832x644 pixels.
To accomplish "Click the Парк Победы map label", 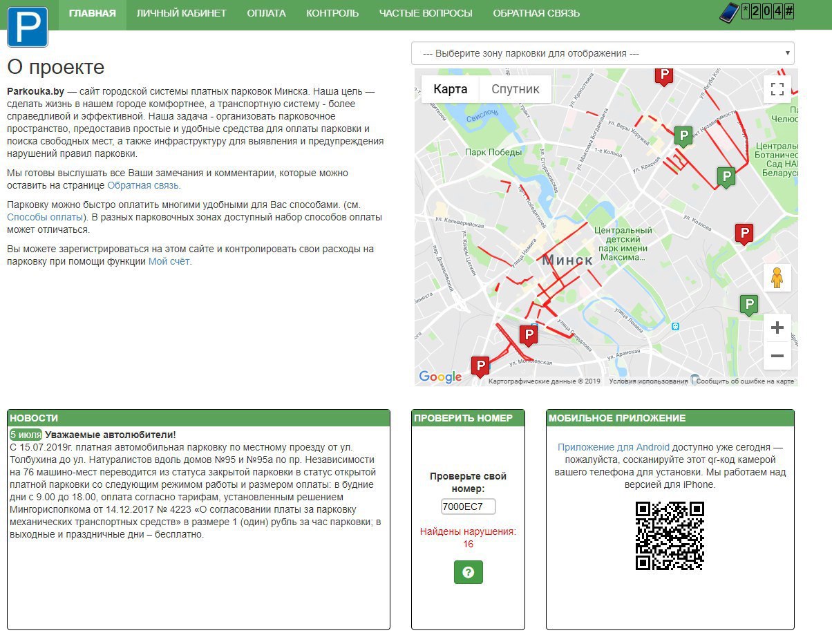I will coord(493,152).
